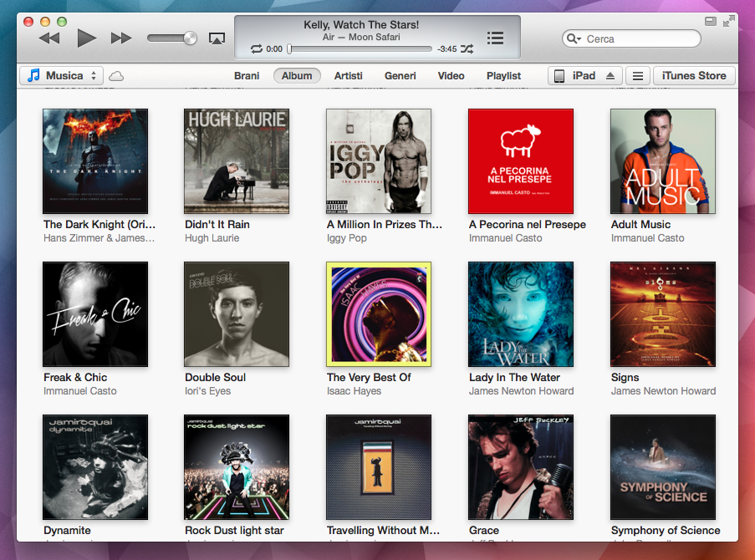
Task: Click 'The Very Best Of' title
Action: (x=369, y=378)
